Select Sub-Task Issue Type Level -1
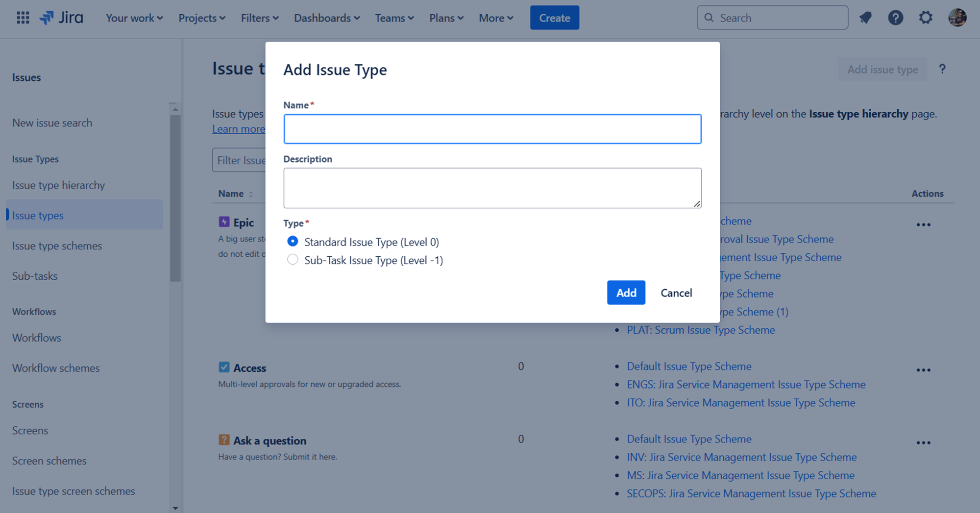 [293, 260]
